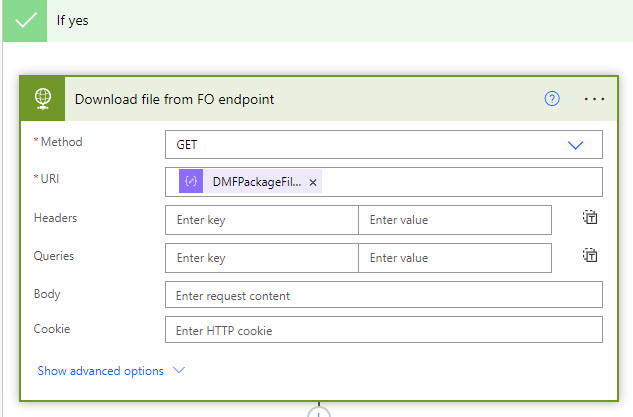Click the green checkmark icon beside If yes

pyautogui.click(x=24, y=20)
